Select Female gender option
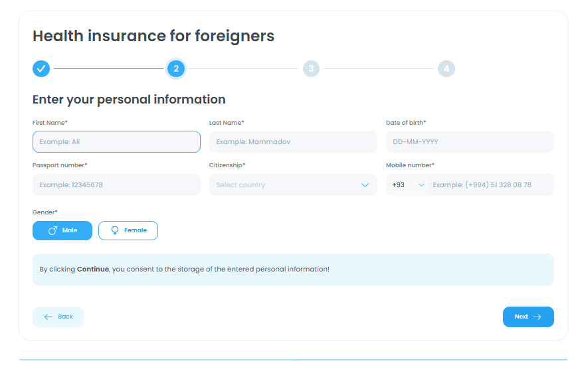The width and height of the screenshot is (588, 371). [128, 230]
